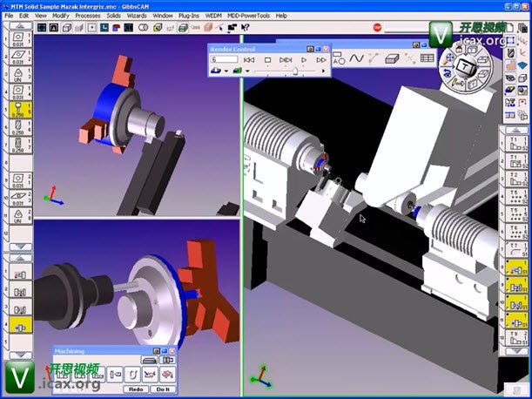Click the curve spline geometry icon
Screen dimensions: 532x399
356,58
